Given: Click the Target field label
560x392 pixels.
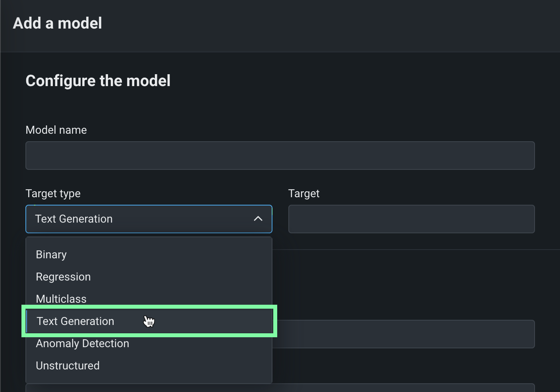Looking at the screenshot, I should pos(304,194).
